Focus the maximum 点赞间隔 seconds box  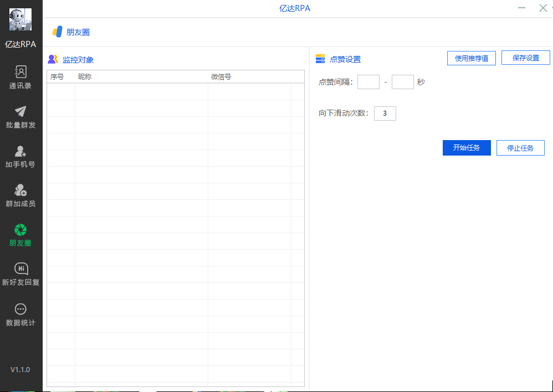pyautogui.click(x=402, y=82)
